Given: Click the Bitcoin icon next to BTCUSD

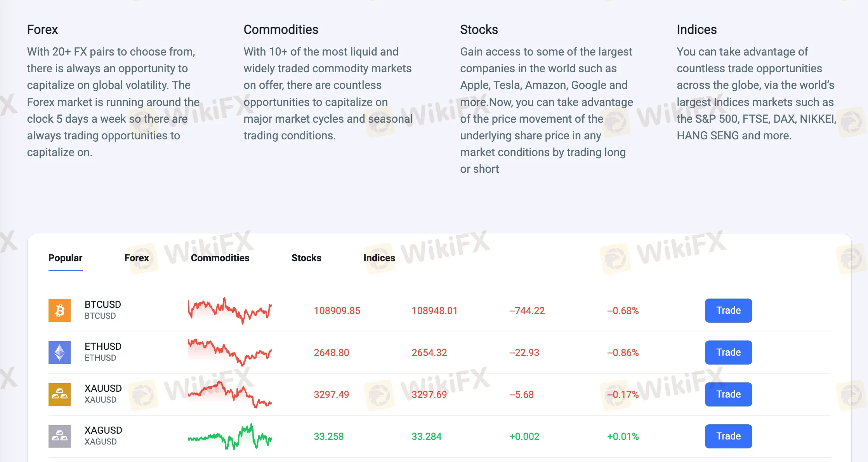Looking at the screenshot, I should (59, 310).
